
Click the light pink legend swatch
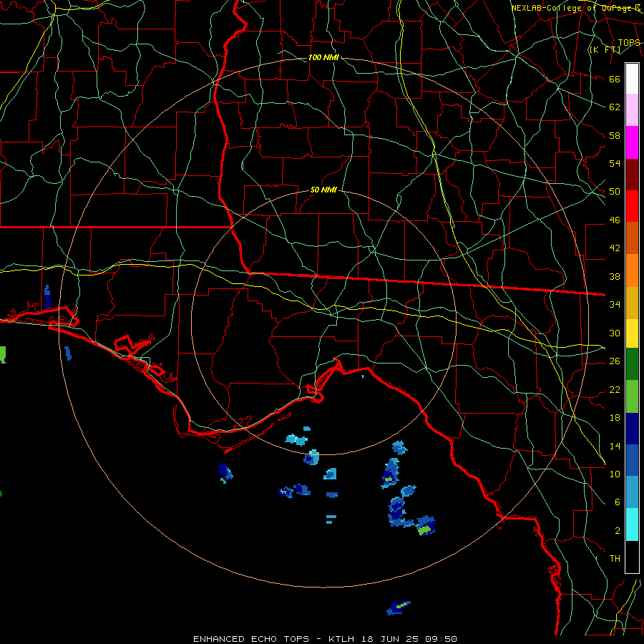pos(632,110)
